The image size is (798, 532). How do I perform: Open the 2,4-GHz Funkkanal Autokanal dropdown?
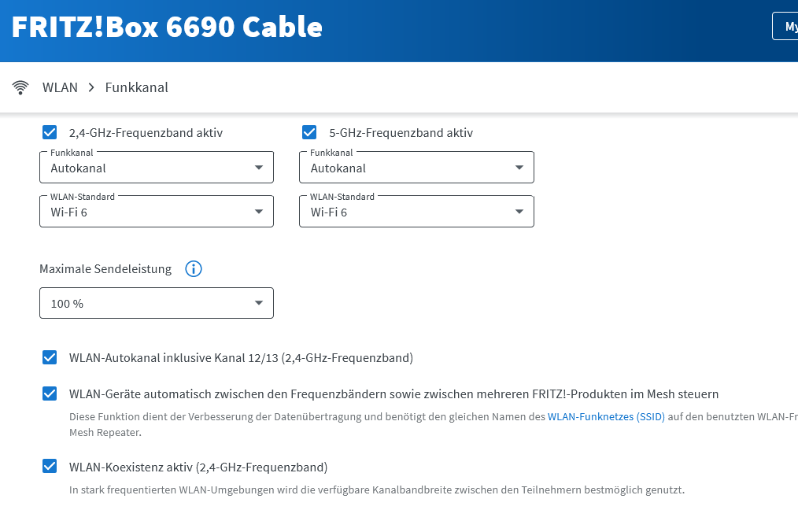tap(157, 168)
